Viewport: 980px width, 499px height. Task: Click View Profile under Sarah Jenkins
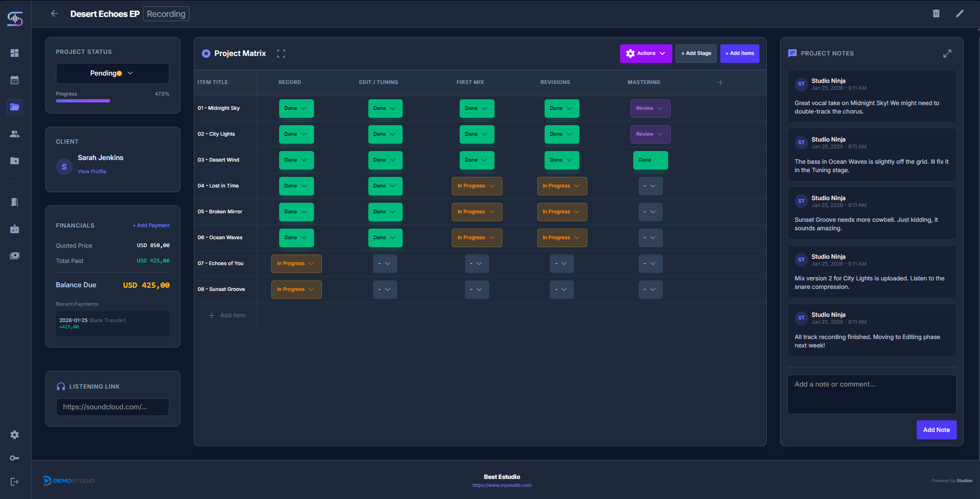tap(92, 171)
